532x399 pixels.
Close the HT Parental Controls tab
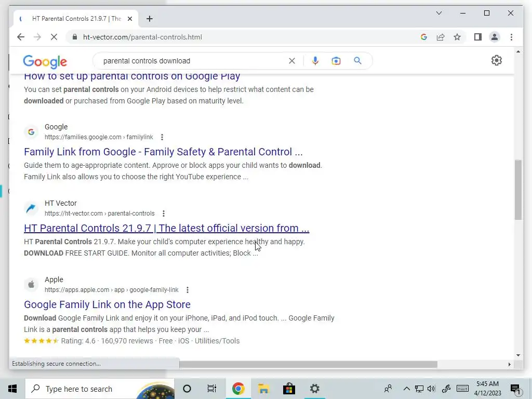(x=129, y=19)
